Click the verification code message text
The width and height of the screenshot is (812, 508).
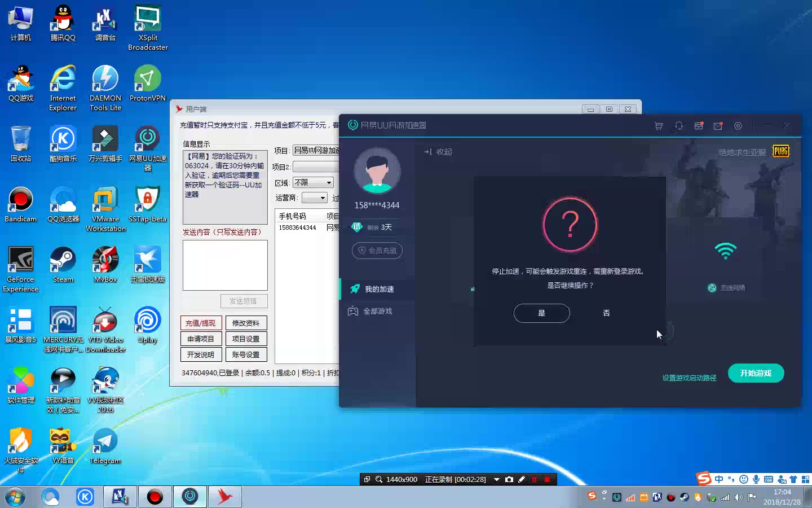tap(225, 175)
